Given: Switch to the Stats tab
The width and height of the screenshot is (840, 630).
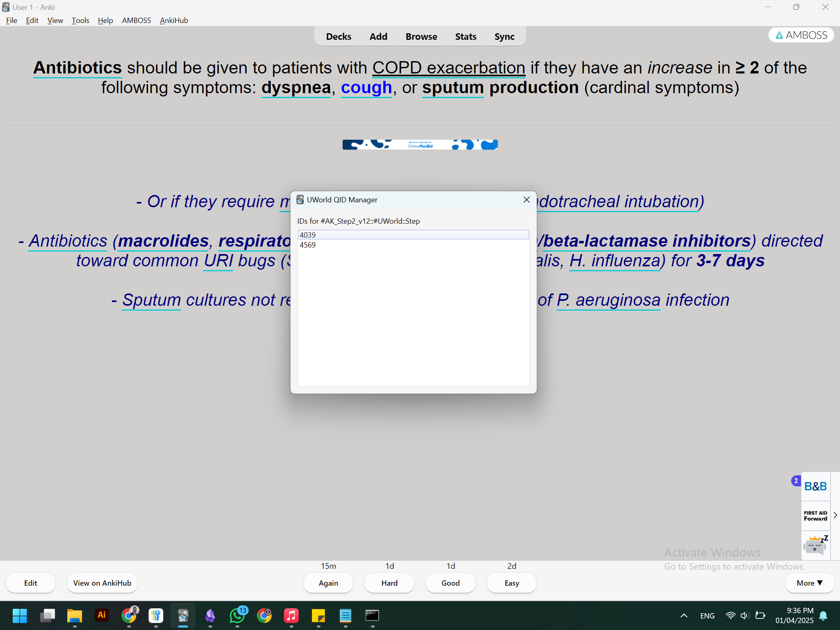Looking at the screenshot, I should click(465, 36).
